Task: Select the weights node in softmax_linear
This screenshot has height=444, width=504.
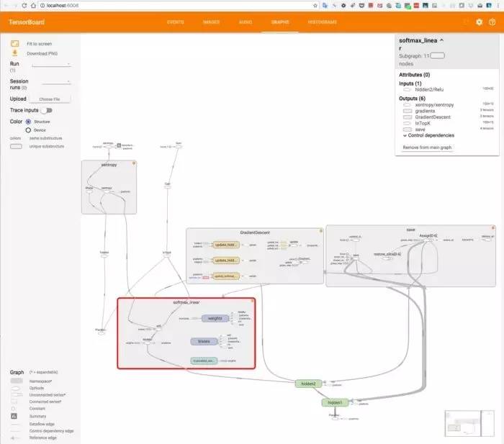Action: pos(215,318)
